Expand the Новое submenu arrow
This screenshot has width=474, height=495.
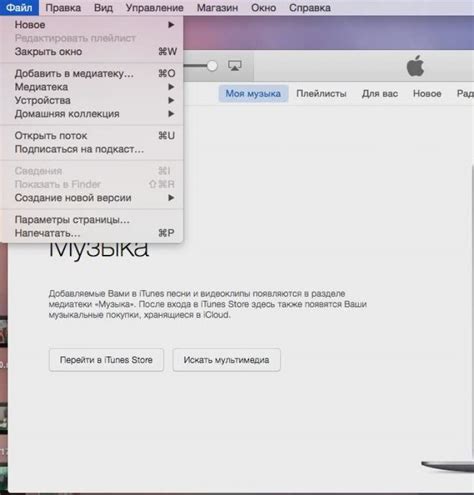[x=171, y=25]
